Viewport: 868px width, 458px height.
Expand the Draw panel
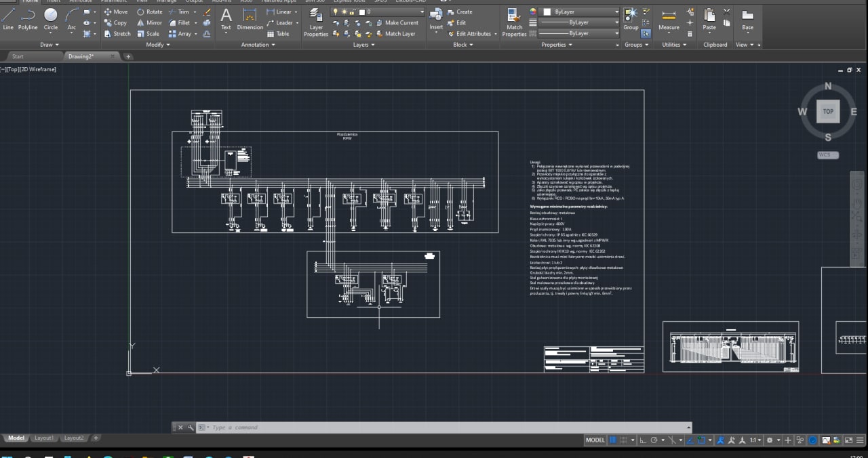[x=50, y=45]
